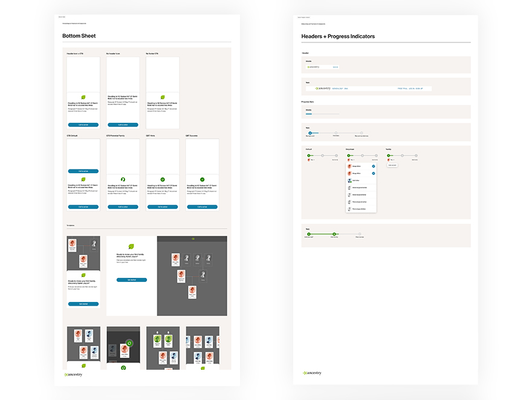
Task: Click Genealogy in the web header navigation
Action: (337, 88)
